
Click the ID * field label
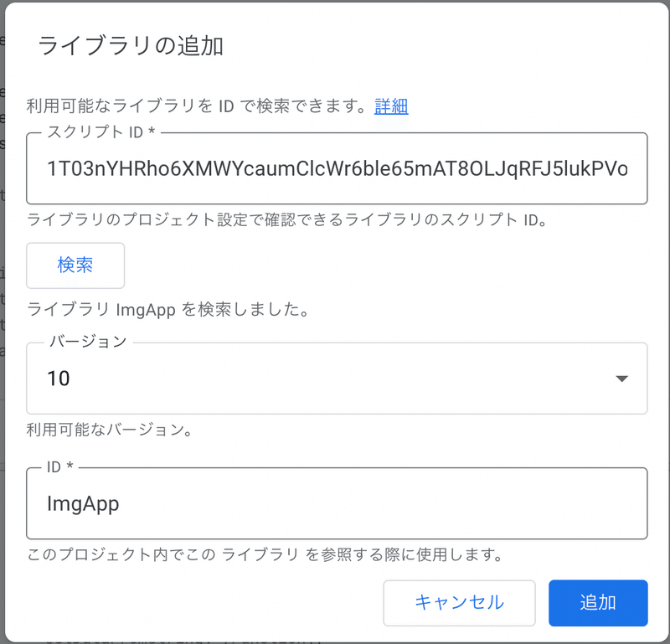[60, 466]
